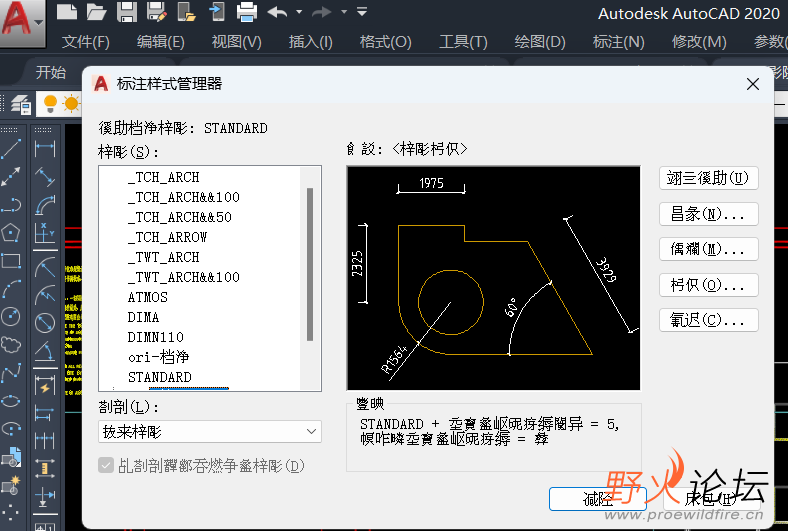Open the 插入(I) menu

pyautogui.click(x=311, y=42)
